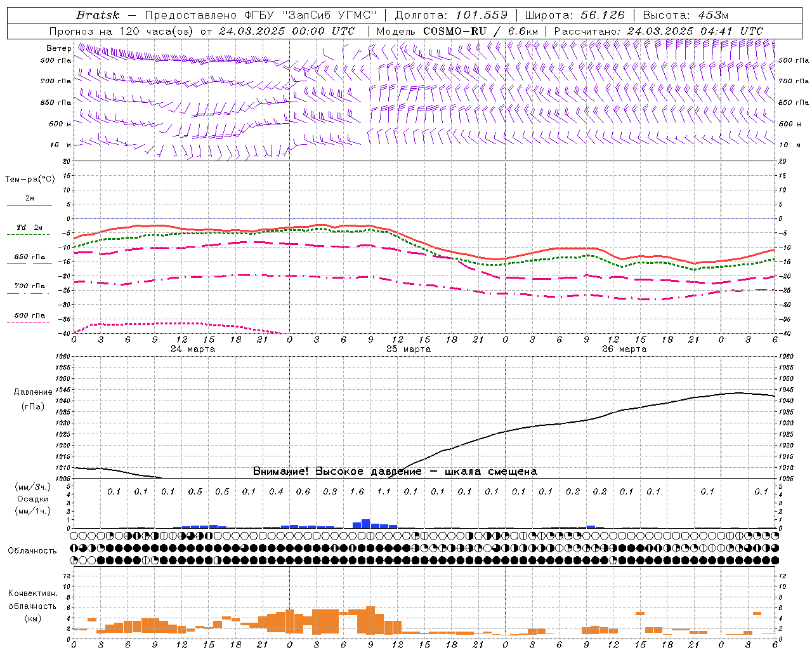Click the "0.6" three-hour precipitation value
This screenshot has height=650, width=812.
coord(303,491)
